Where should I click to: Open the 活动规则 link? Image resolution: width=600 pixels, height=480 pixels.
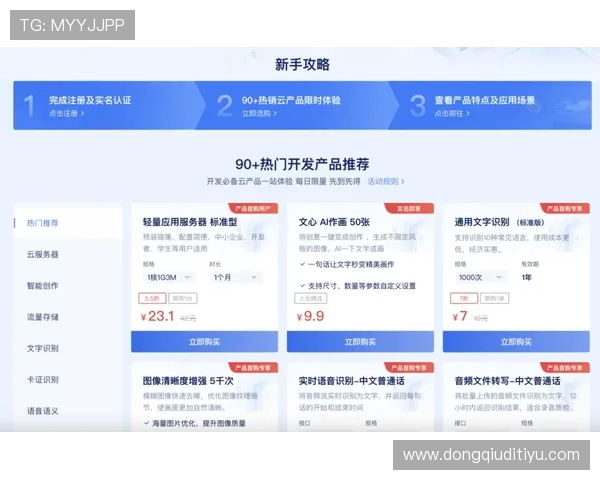pos(386,181)
